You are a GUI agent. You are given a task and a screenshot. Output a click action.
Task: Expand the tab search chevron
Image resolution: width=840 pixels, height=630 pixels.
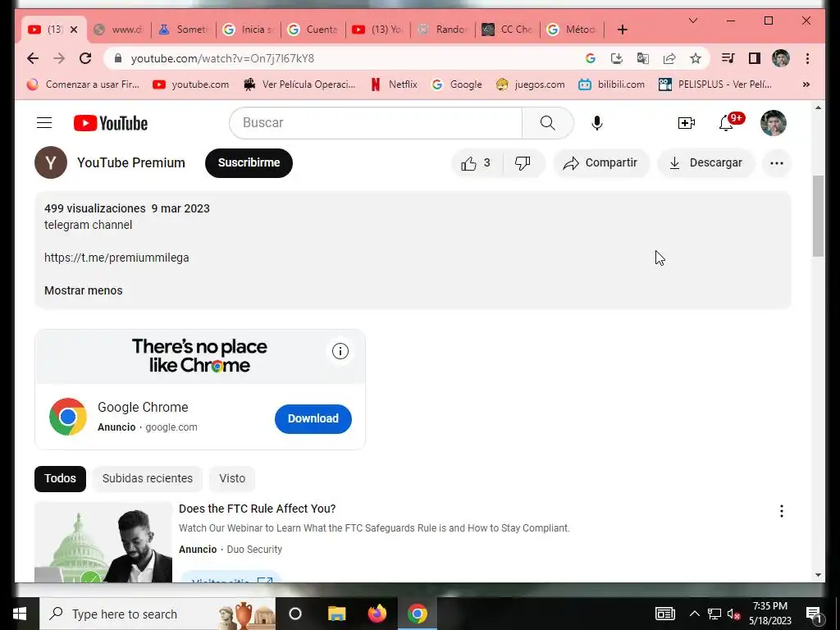pos(692,21)
